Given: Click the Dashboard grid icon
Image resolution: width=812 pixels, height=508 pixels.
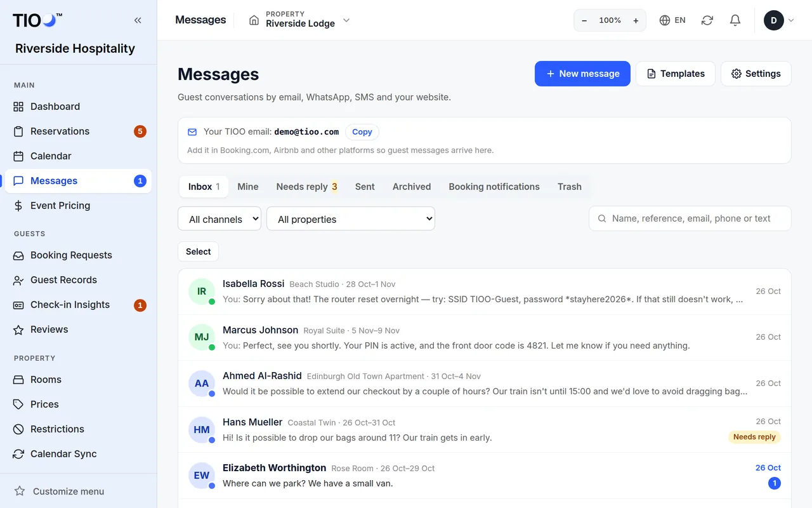Looking at the screenshot, I should click(x=18, y=107).
